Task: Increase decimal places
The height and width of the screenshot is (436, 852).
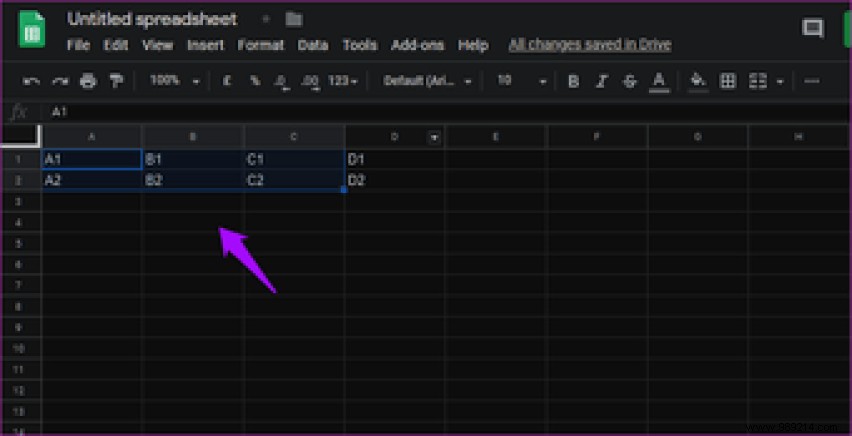Action: 310,82
